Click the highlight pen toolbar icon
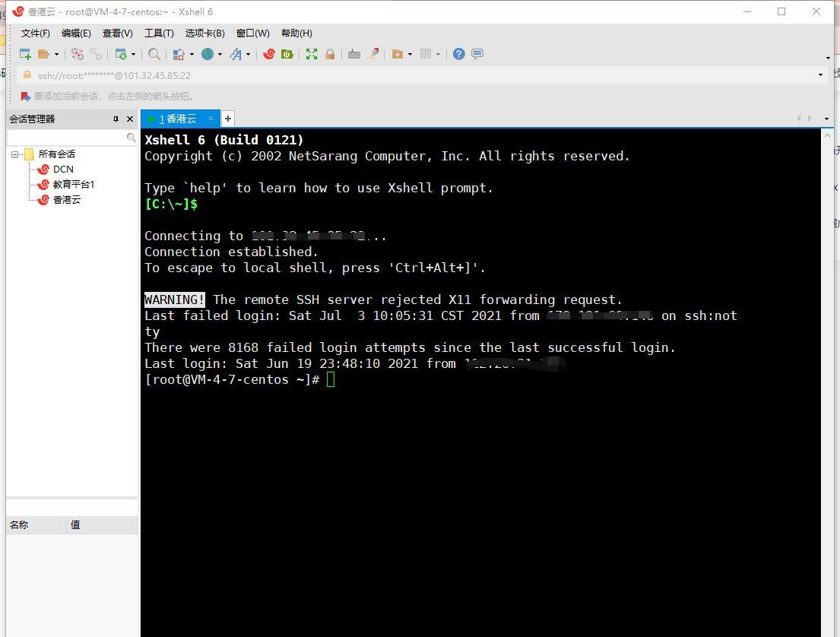Image resolution: width=840 pixels, height=637 pixels. pyautogui.click(x=373, y=53)
